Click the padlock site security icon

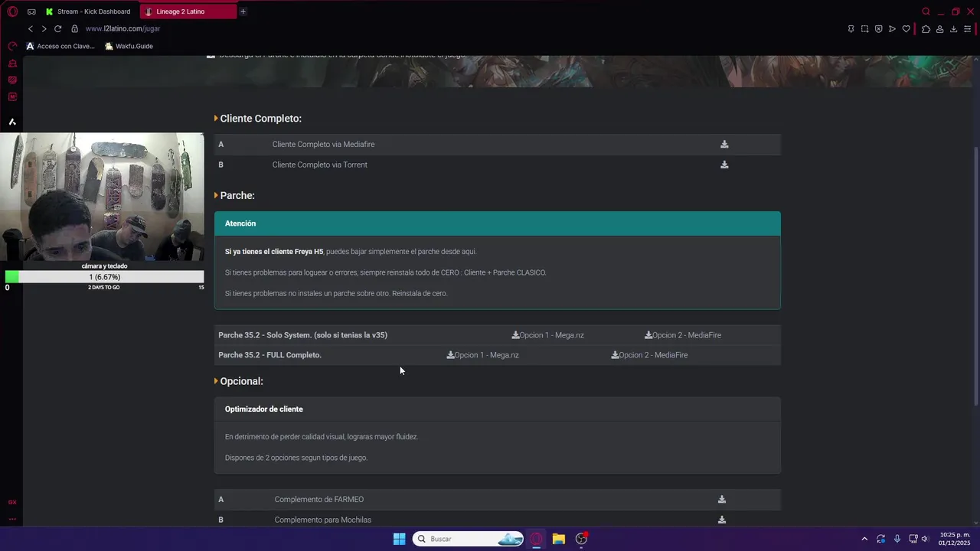pos(74,28)
